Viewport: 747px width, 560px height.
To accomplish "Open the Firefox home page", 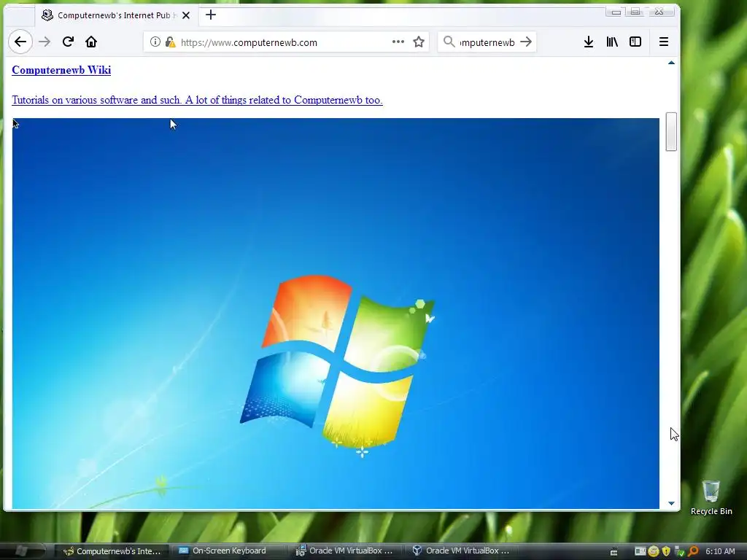I will click(x=91, y=42).
